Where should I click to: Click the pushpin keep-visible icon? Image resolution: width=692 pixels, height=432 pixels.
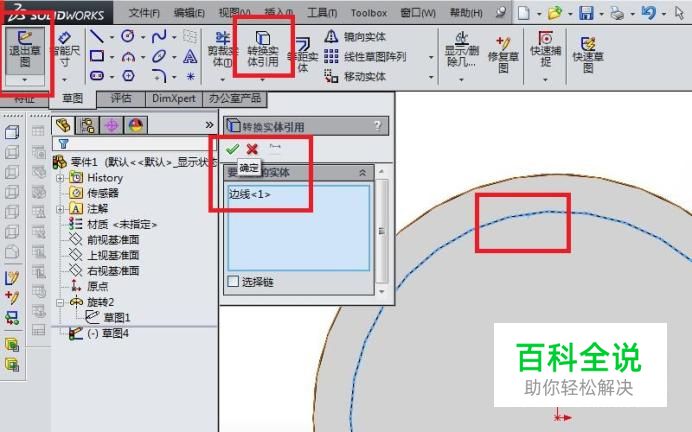coord(275,147)
